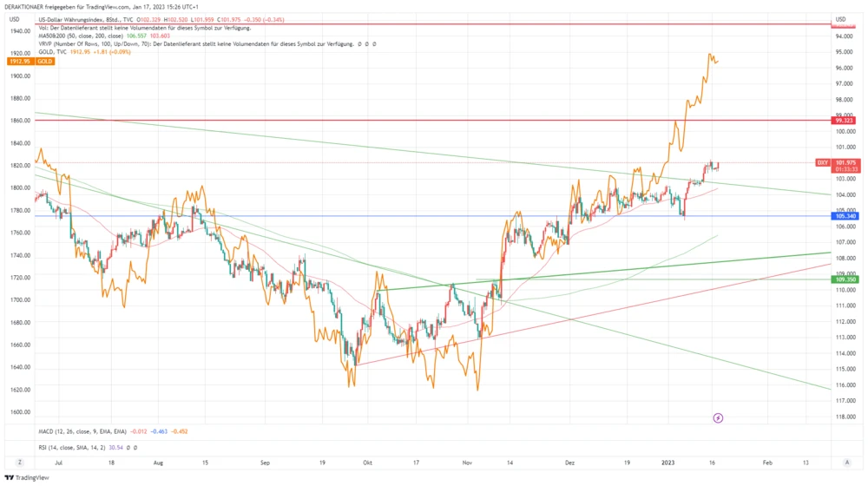This screenshot has width=868, height=486.
Task: Click the 1600.00 value on the left price scale
Action: 20,412
